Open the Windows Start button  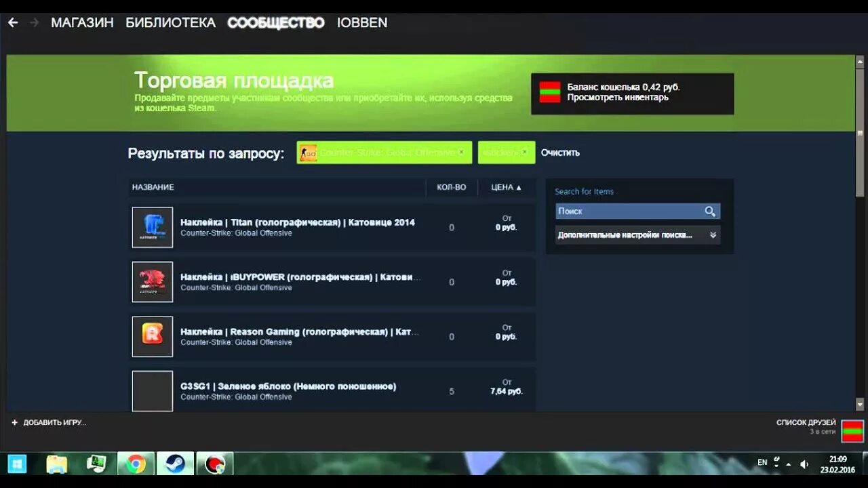[17, 464]
